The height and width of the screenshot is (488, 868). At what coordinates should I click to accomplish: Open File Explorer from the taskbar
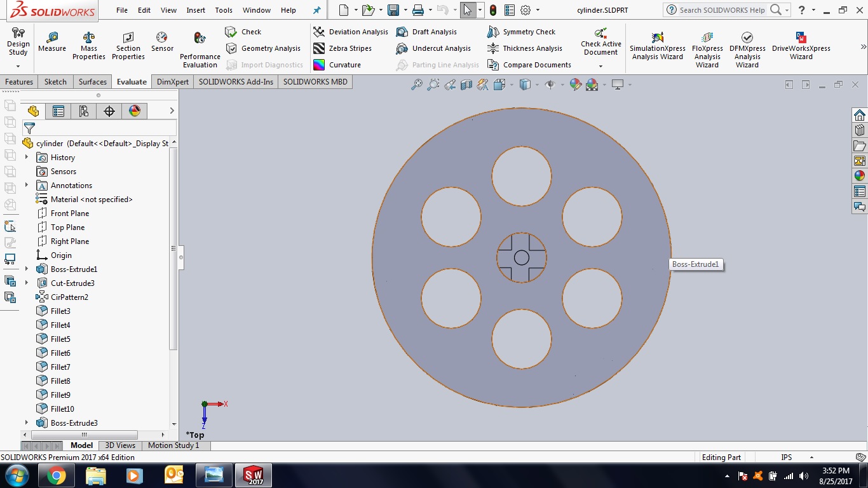[x=96, y=475]
